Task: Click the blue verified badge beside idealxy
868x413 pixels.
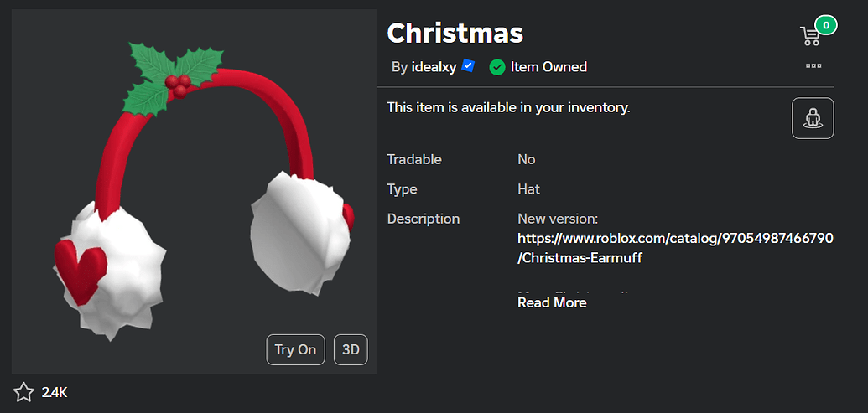Action: (x=469, y=65)
